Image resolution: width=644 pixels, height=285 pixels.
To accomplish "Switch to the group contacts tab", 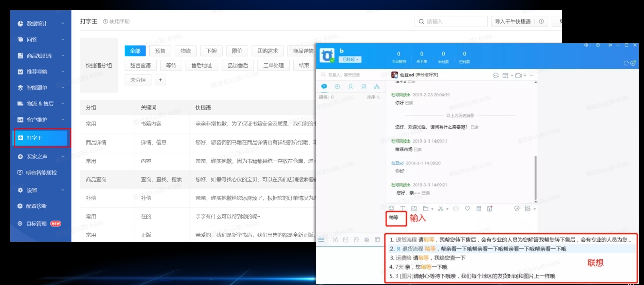I will point(363,86).
